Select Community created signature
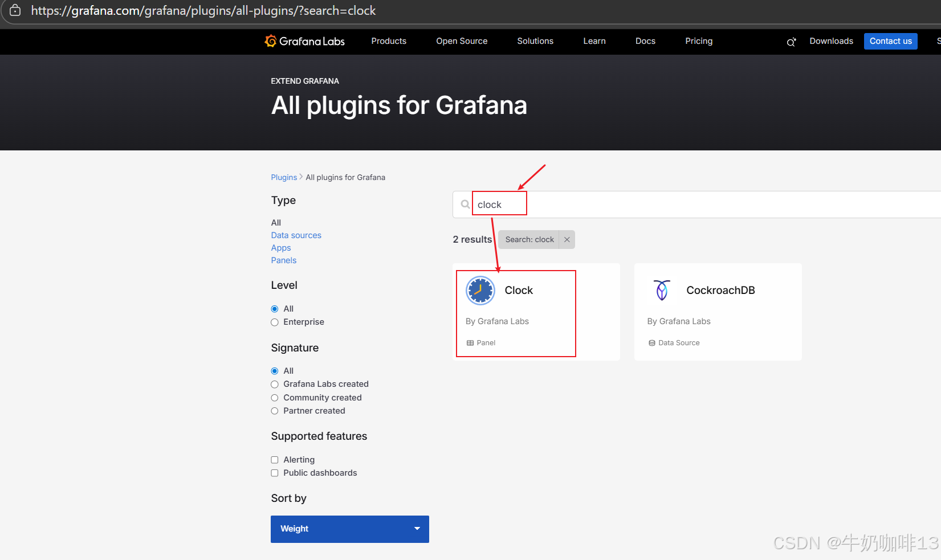 tap(275, 398)
